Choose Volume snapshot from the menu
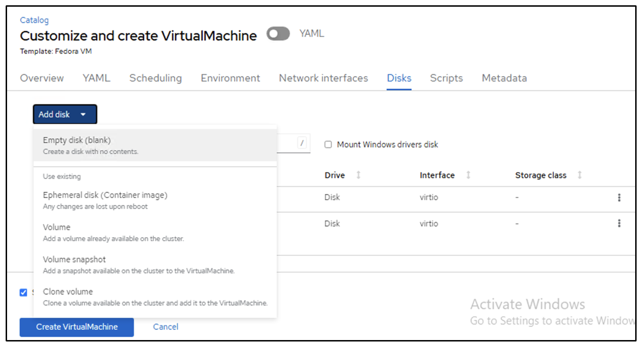 coord(74,260)
